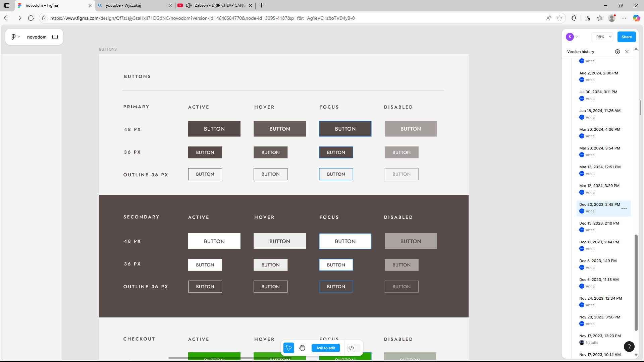Select the Move cursor tool
Image resolution: width=644 pixels, height=362 pixels.
[288, 348]
